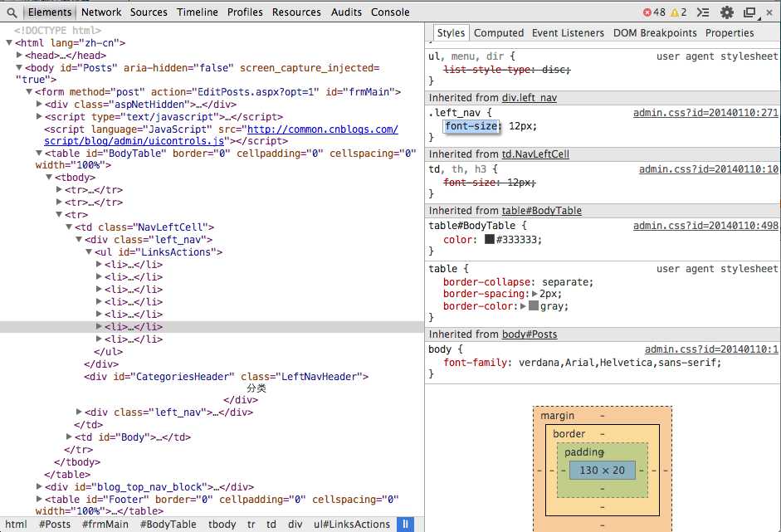Select the Styles sidebar tab
Screen dimensions: 781x532
[451, 33]
